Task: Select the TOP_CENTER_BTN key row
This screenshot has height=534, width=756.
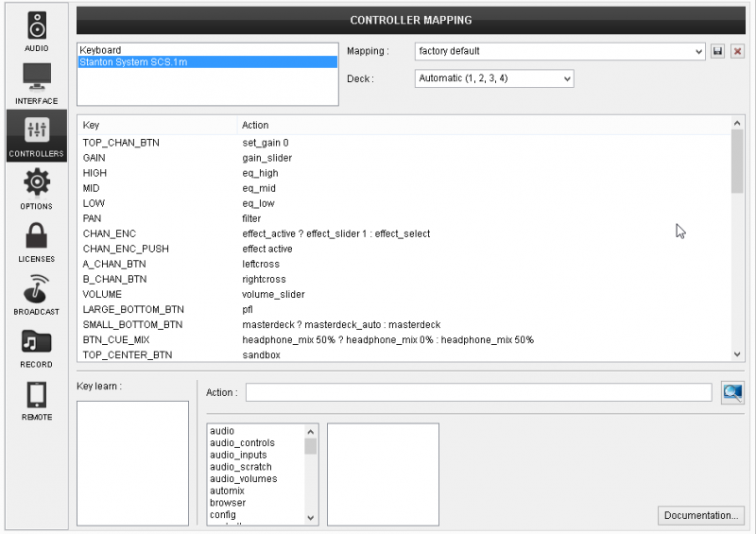Action: pos(404,355)
